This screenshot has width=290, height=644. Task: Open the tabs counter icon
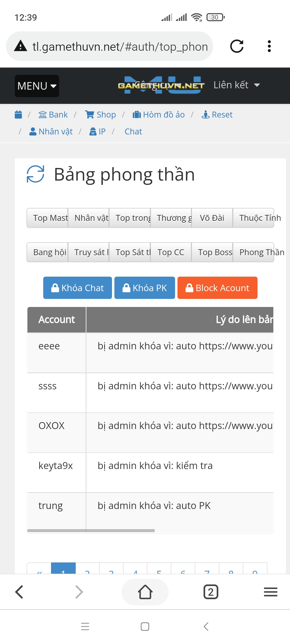pos(211,592)
